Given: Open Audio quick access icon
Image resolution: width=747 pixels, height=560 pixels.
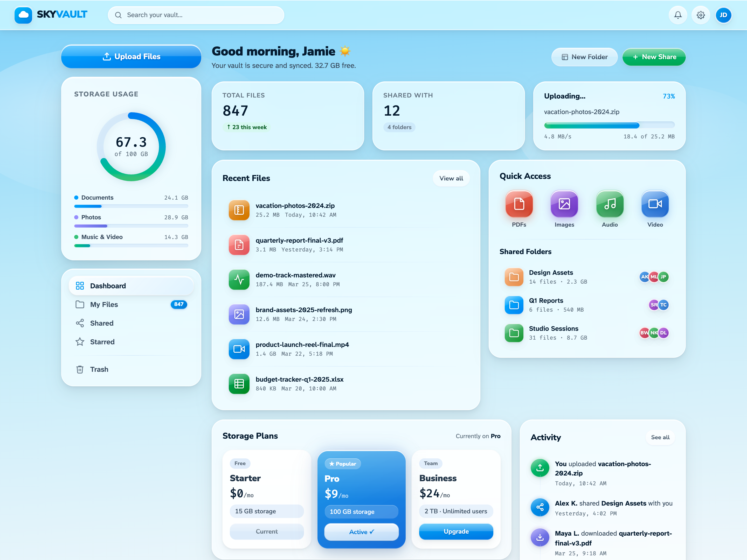Looking at the screenshot, I should click(x=610, y=204).
